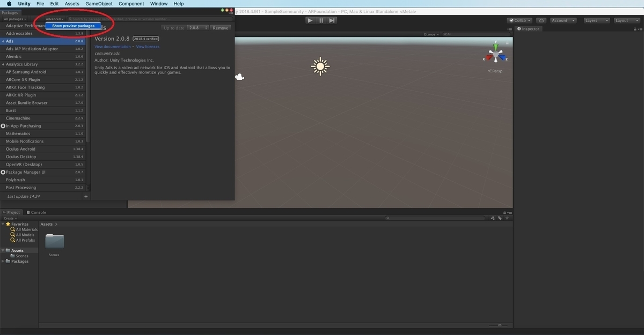644x335 pixels.
Task: Select the Inspector tab
Action: pyautogui.click(x=529, y=28)
